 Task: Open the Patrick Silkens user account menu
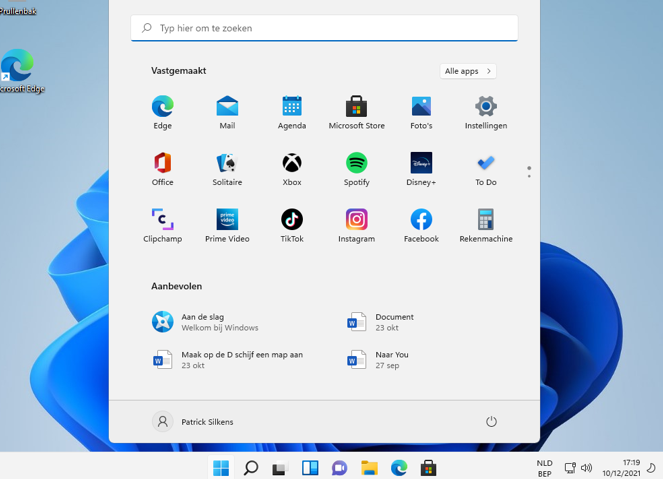[193, 422]
